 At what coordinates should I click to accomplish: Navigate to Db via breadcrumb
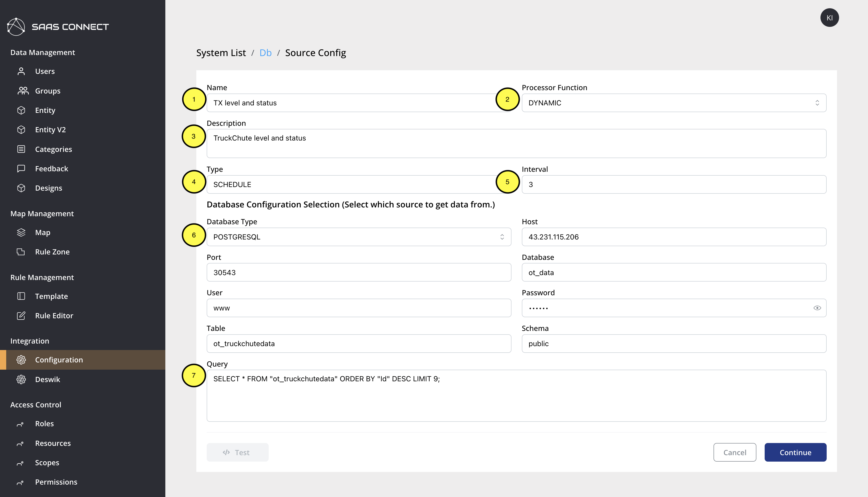(x=265, y=53)
